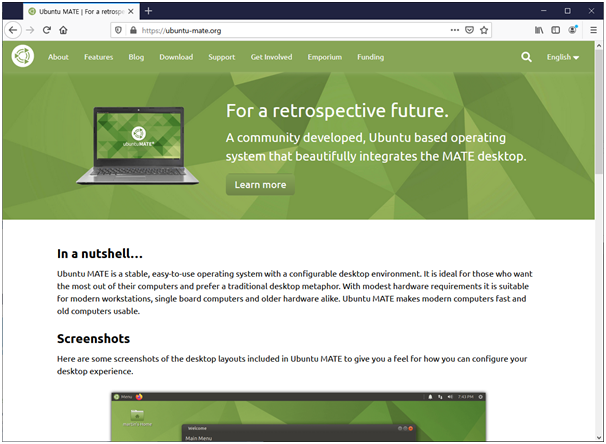The image size is (606, 444).
Task: Open the Download page
Action: (176, 57)
